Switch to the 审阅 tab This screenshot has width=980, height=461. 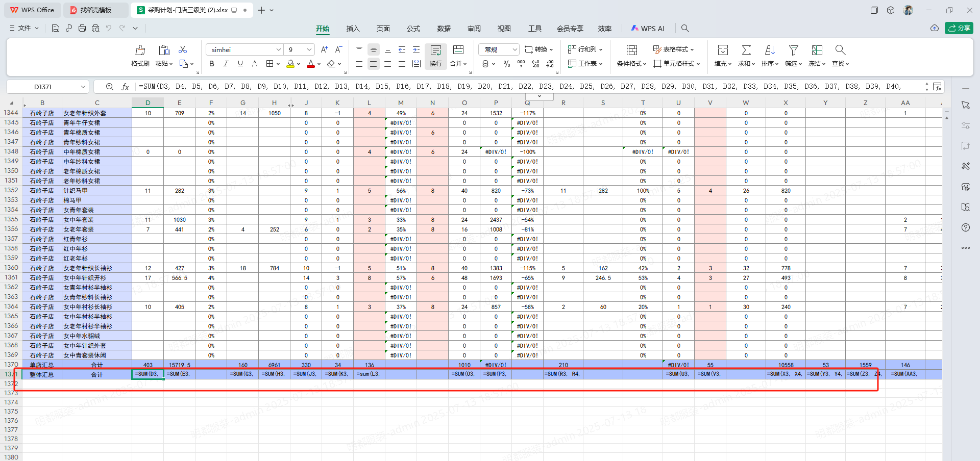coord(474,29)
